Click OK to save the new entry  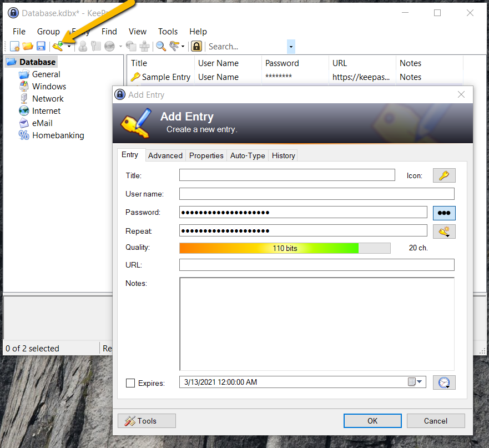(x=372, y=420)
